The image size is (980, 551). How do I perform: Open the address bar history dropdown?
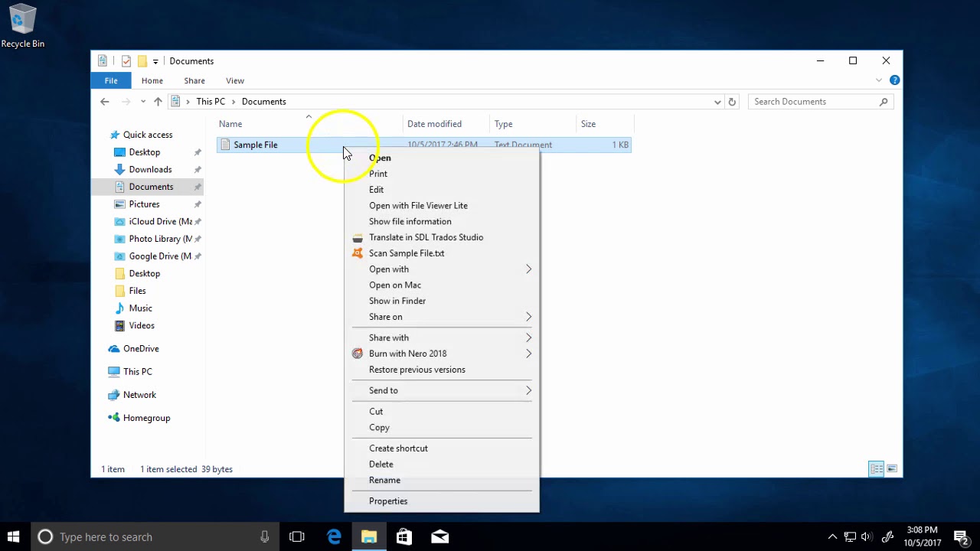point(717,102)
